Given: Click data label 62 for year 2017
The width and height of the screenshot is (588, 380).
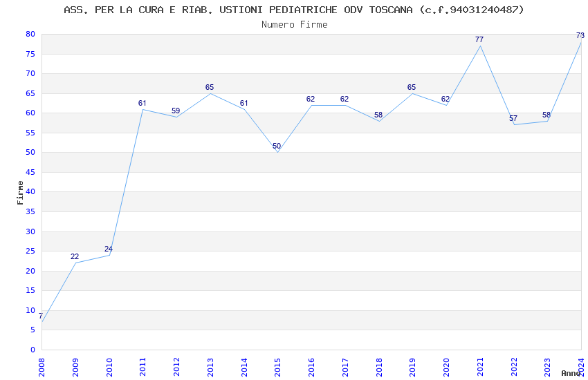Looking at the screenshot, I should [344, 99].
